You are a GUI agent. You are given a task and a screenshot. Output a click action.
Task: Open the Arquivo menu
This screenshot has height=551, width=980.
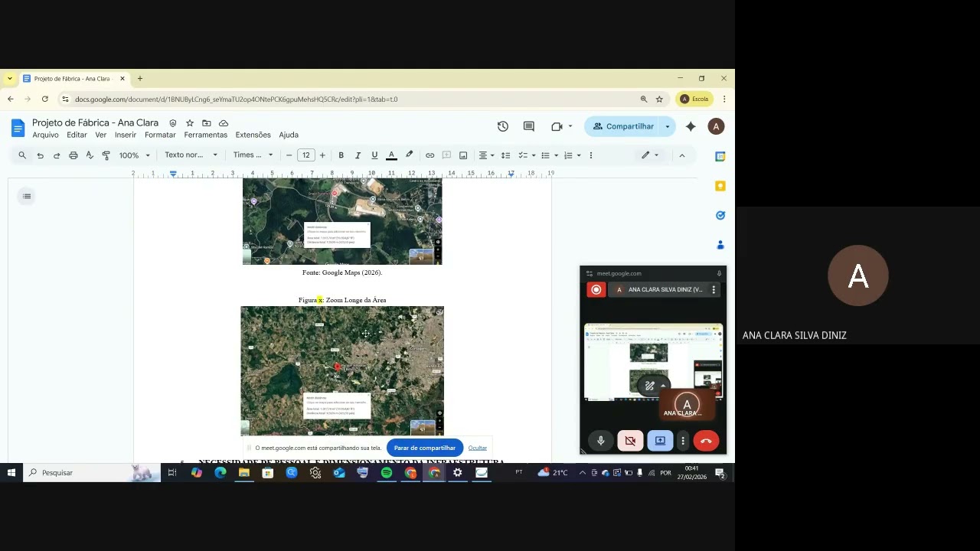click(45, 135)
